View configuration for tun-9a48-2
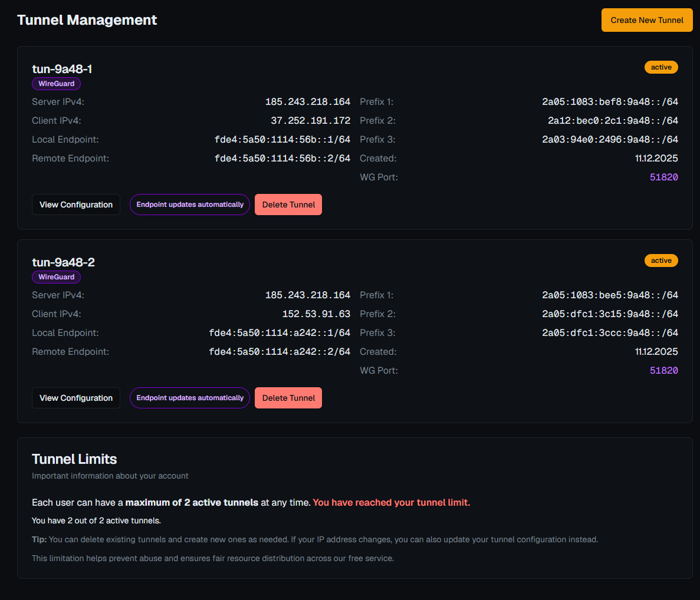 point(76,397)
